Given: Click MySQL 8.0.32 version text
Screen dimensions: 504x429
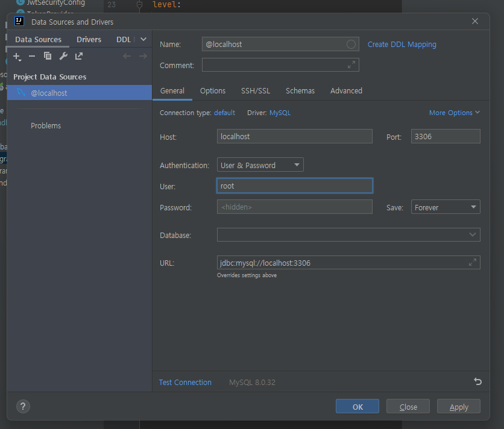Looking at the screenshot, I should pyautogui.click(x=253, y=383).
